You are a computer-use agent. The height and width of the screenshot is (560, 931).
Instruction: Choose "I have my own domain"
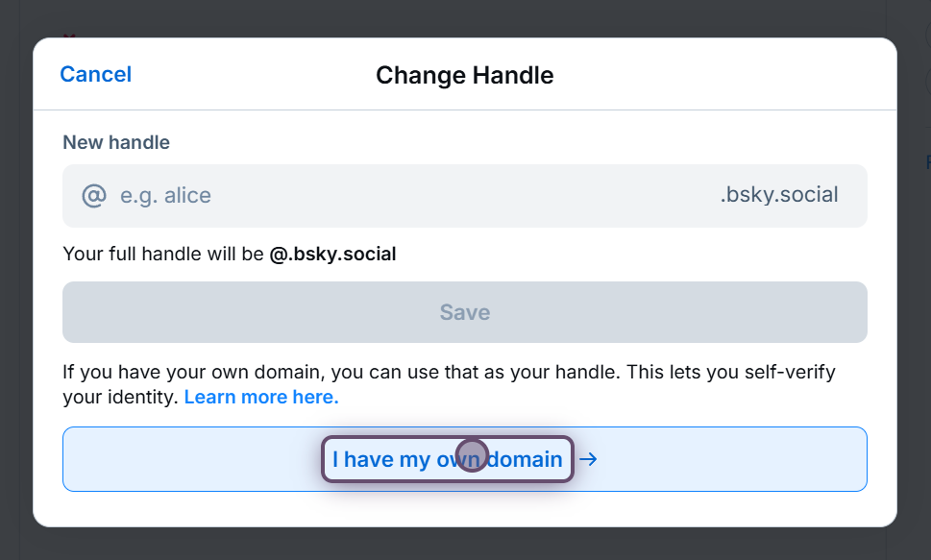[447, 459]
